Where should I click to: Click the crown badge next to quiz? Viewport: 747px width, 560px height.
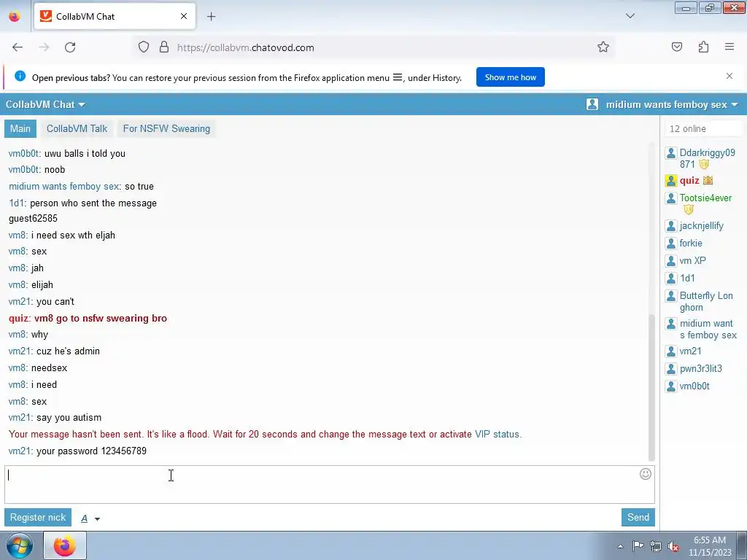click(x=708, y=180)
